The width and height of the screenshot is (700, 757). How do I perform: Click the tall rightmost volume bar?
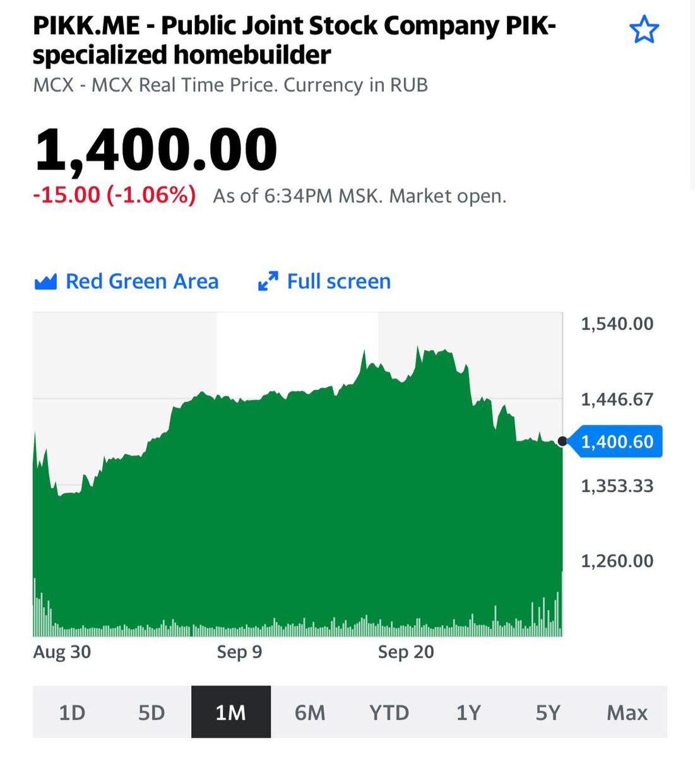pyautogui.click(x=561, y=604)
